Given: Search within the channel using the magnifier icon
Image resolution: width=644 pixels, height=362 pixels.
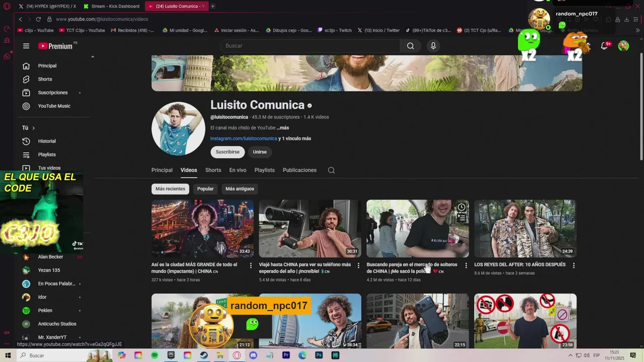Looking at the screenshot, I should tap(331, 170).
